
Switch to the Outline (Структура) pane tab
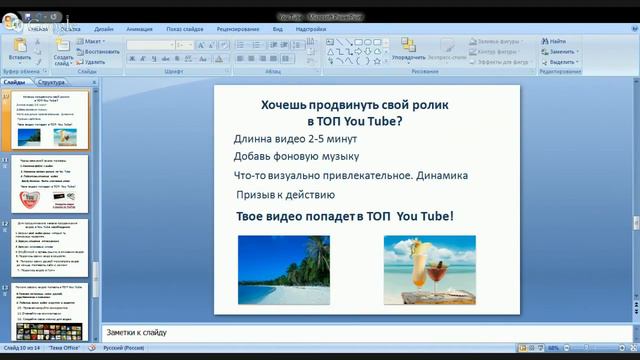(x=51, y=82)
